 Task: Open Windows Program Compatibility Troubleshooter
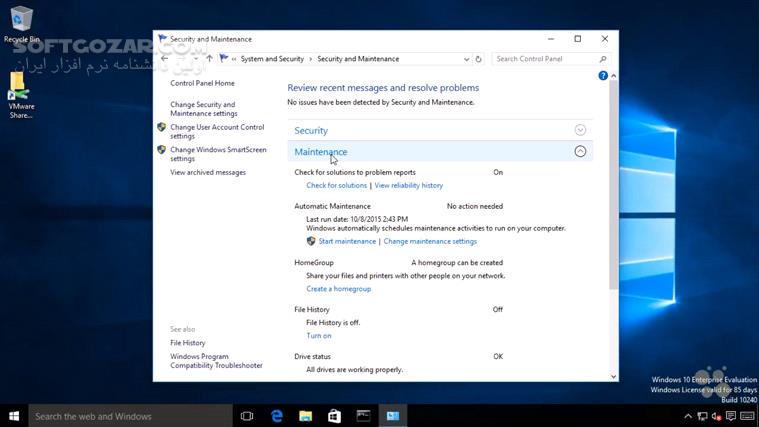[x=216, y=361]
